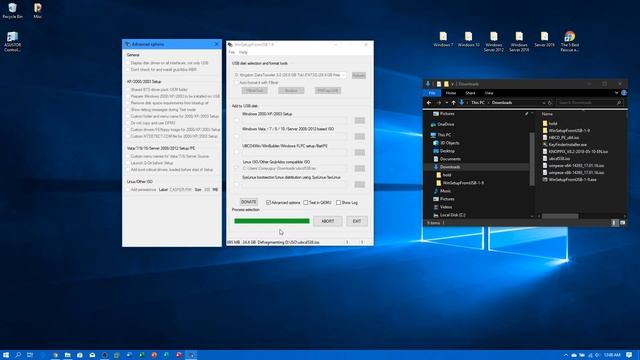
Task: Open the Recycle Bin desktop icon
Action: point(12,11)
